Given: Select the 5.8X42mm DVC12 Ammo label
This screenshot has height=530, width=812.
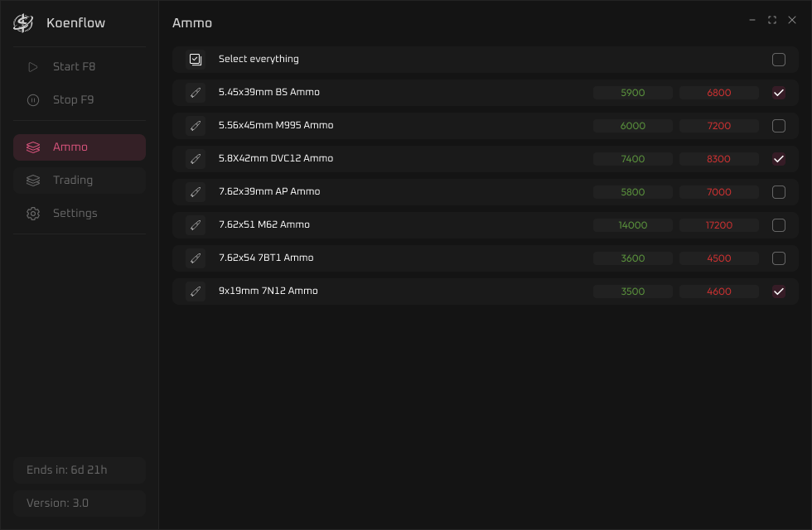Looking at the screenshot, I should pos(275,158).
